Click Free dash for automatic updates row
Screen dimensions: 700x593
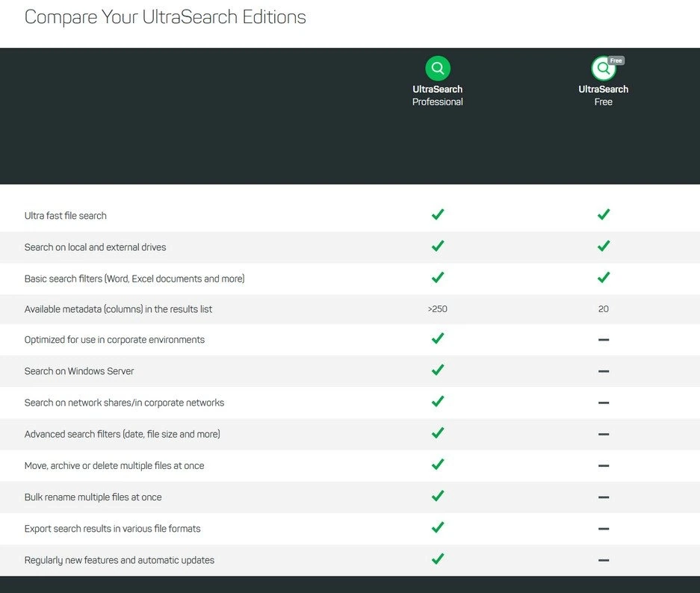point(604,560)
